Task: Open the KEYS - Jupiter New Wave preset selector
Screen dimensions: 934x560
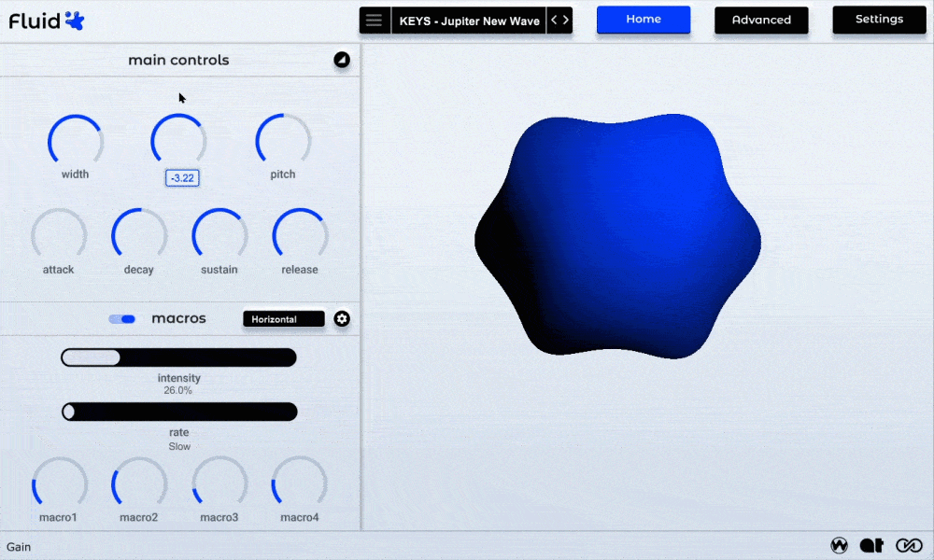Action: [468, 21]
